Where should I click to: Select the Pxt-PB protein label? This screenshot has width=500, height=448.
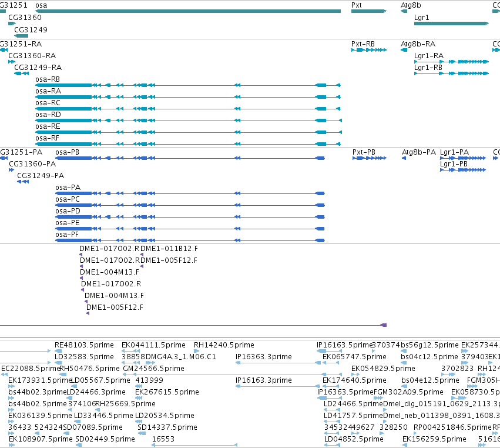click(x=364, y=152)
